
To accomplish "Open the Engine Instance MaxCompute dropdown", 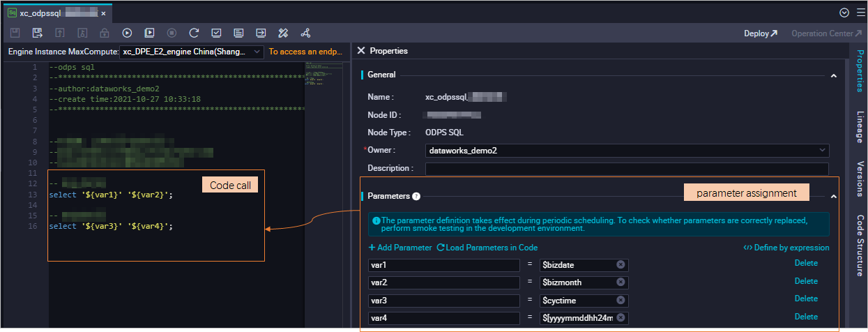I will click(192, 52).
